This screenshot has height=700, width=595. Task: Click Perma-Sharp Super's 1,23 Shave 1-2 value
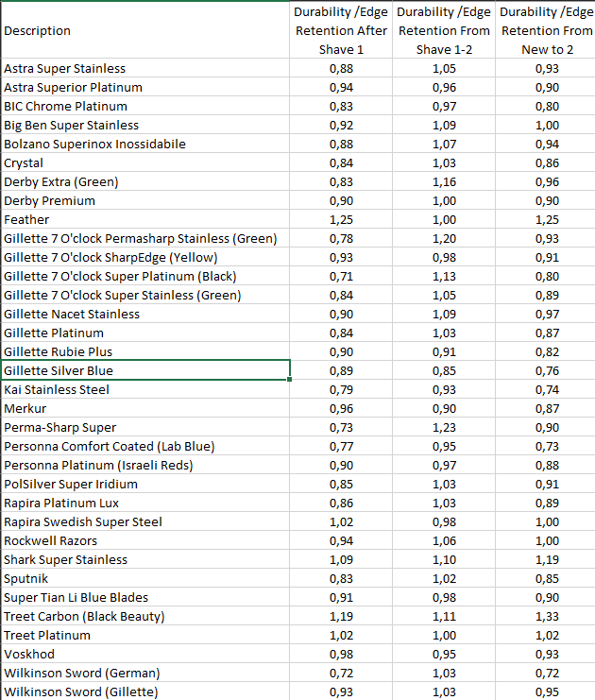point(444,427)
